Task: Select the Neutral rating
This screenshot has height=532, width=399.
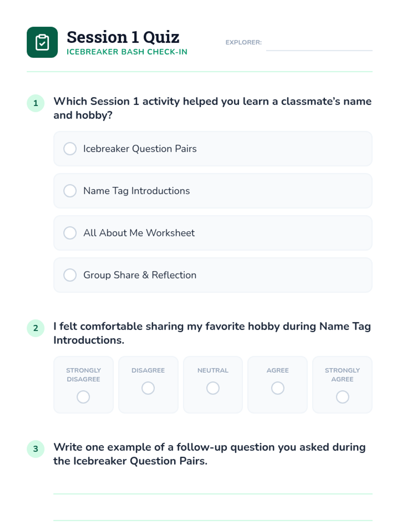Action: (x=213, y=388)
